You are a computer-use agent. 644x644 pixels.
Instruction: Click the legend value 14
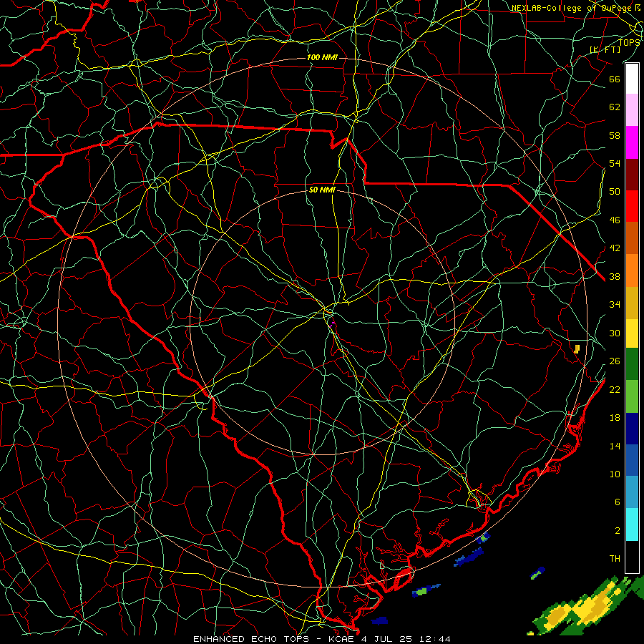click(x=615, y=446)
